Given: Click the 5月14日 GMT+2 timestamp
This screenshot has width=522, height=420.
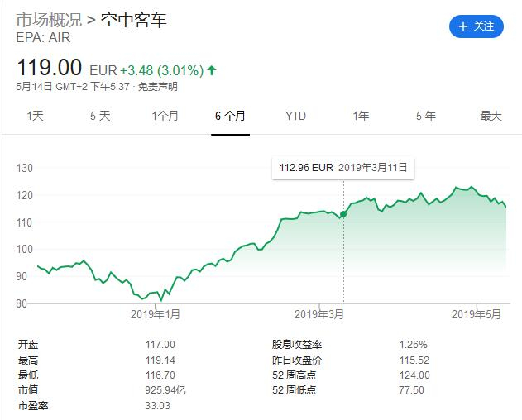Looking at the screenshot, I should tap(73, 87).
